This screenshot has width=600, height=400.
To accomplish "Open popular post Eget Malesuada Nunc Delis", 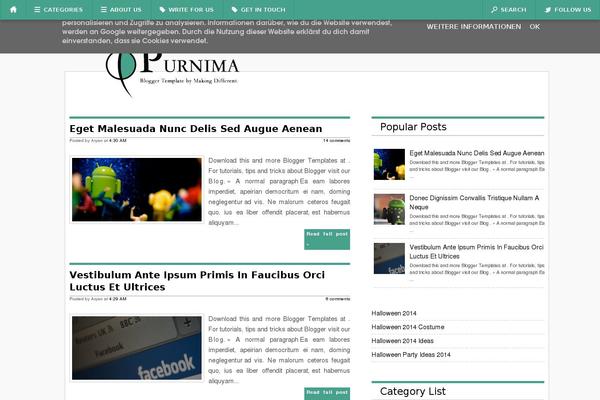I will 477,153.
